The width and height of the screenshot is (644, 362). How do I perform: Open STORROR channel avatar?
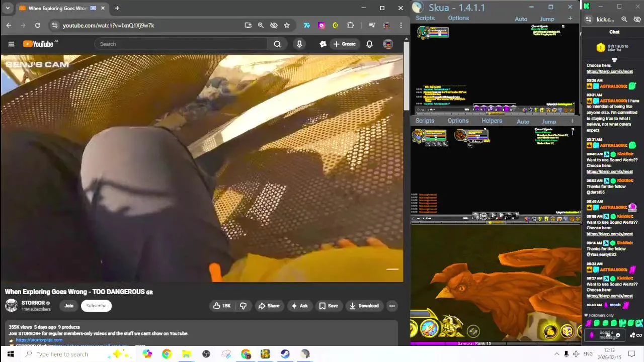(11, 305)
